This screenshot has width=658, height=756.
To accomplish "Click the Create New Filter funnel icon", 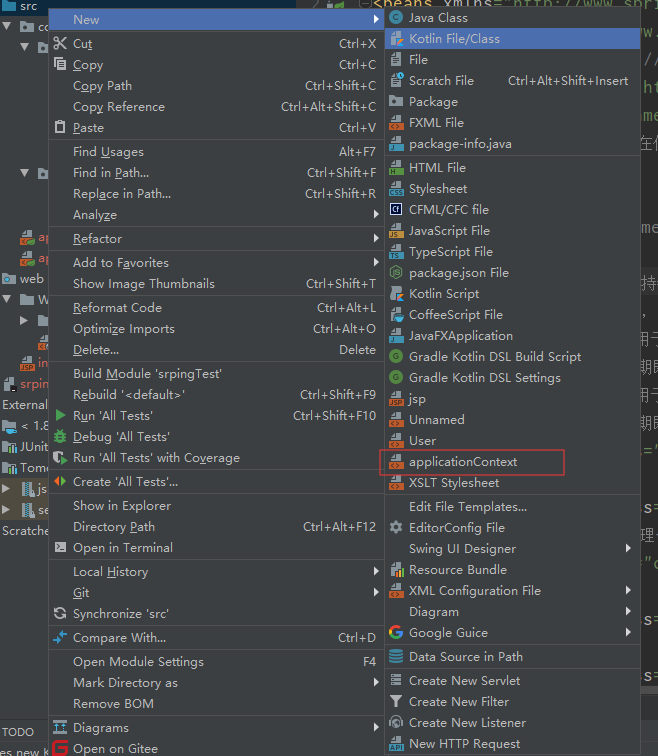I will point(396,702).
